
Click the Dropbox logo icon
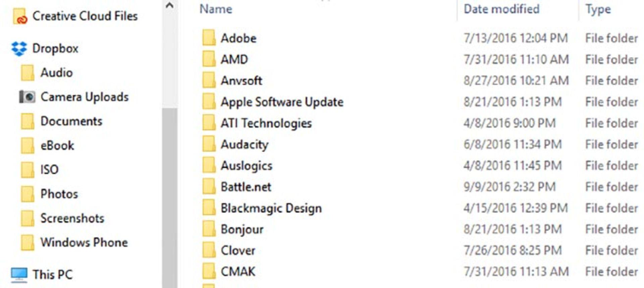[x=19, y=49]
